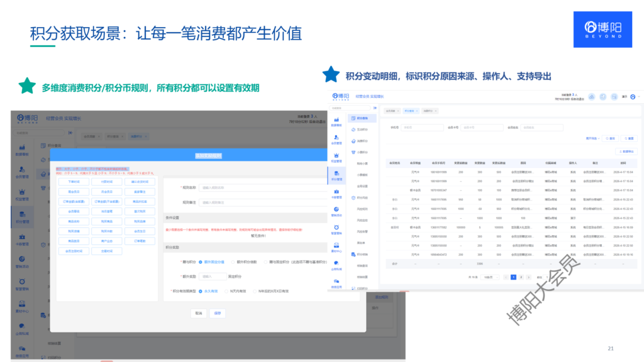Open 权益管理 crown icon in right screenshot
Viewport: 644px width, 362px height.
[336, 156]
